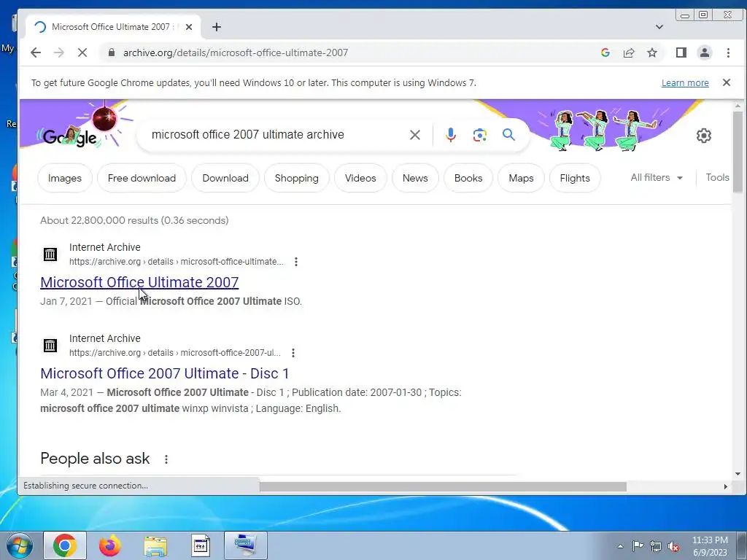This screenshot has width=747, height=560.
Task: Toggle the Chrome side panel
Action: 681,52
